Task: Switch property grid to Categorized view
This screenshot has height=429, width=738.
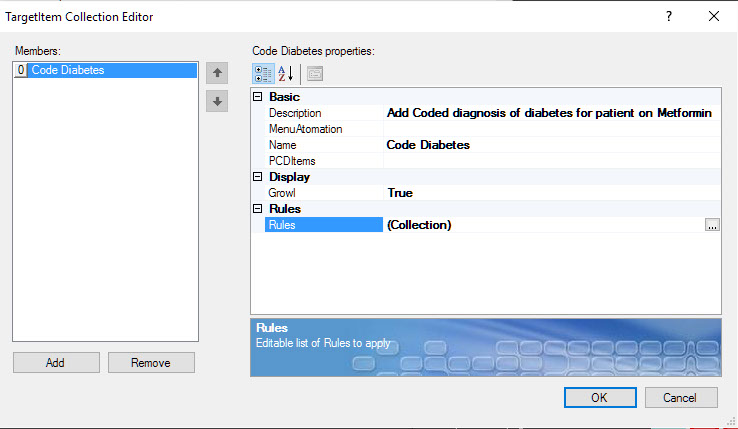Action: [262, 73]
